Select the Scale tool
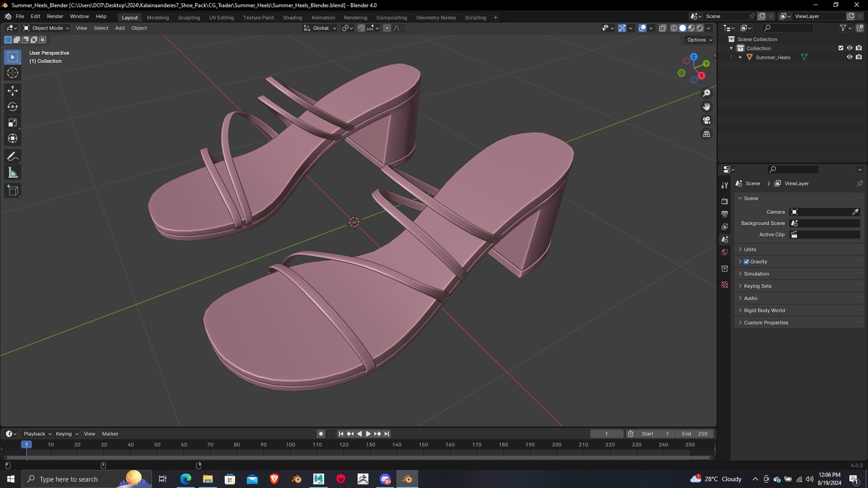This screenshot has width=868, height=488. [x=13, y=122]
